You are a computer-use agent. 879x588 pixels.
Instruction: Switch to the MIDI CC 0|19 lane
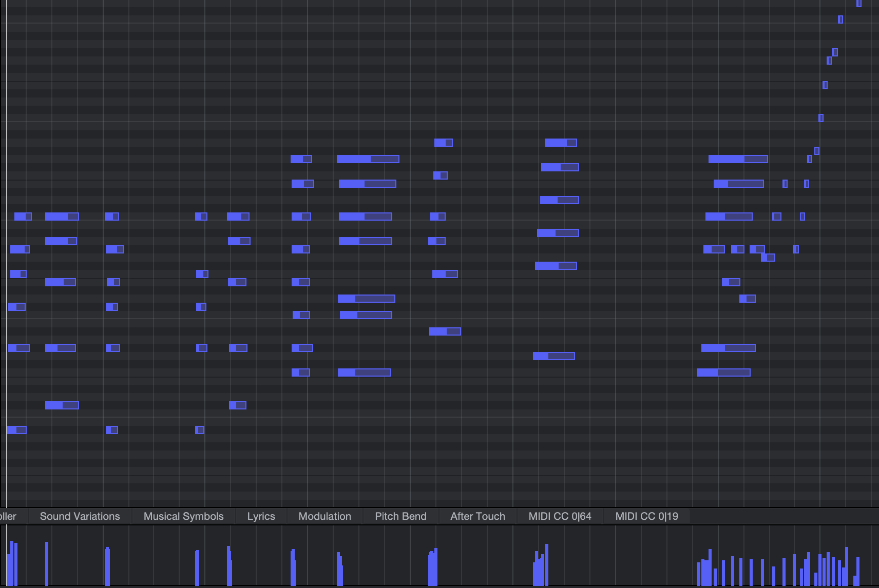click(x=646, y=516)
